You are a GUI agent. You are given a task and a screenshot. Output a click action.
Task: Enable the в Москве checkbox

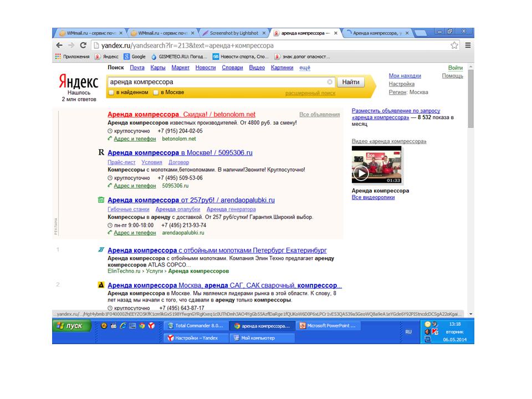coord(156,93)
